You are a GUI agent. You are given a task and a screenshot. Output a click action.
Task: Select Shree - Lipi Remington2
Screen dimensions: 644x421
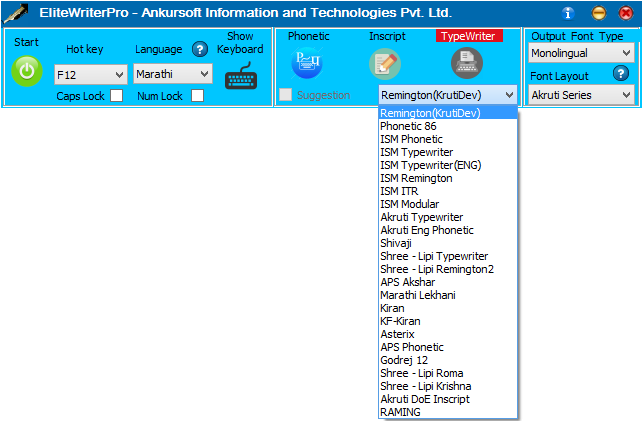coord(447,269)
